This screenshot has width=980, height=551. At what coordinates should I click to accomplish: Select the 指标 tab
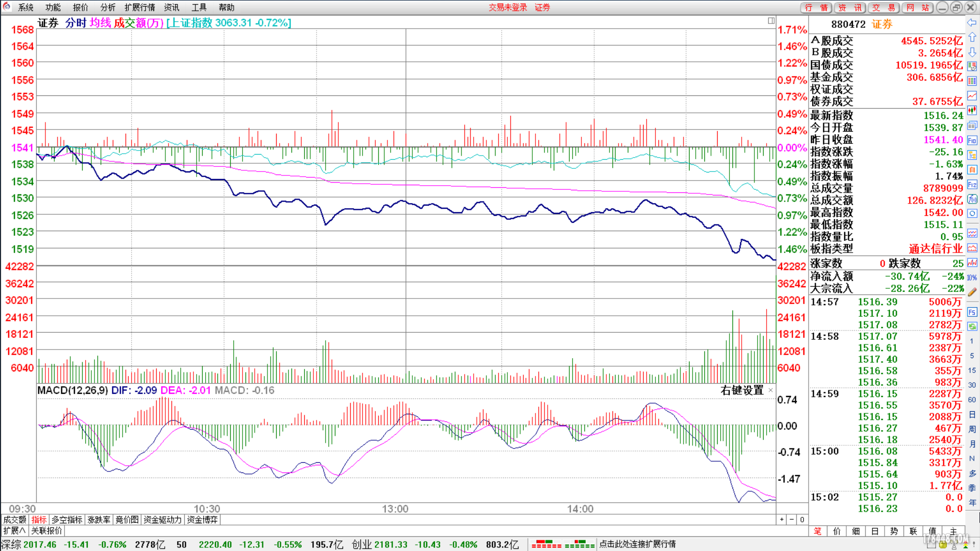pos(39,519)
